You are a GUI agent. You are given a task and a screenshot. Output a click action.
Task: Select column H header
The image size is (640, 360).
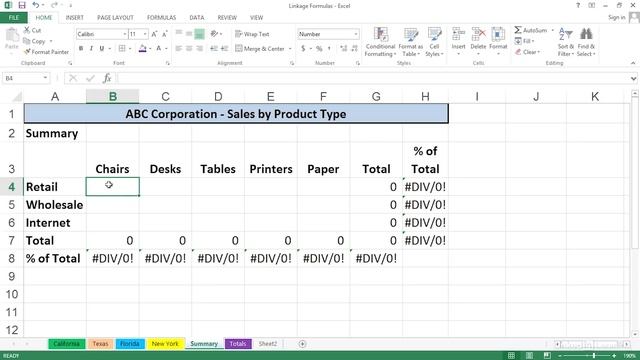425,96
